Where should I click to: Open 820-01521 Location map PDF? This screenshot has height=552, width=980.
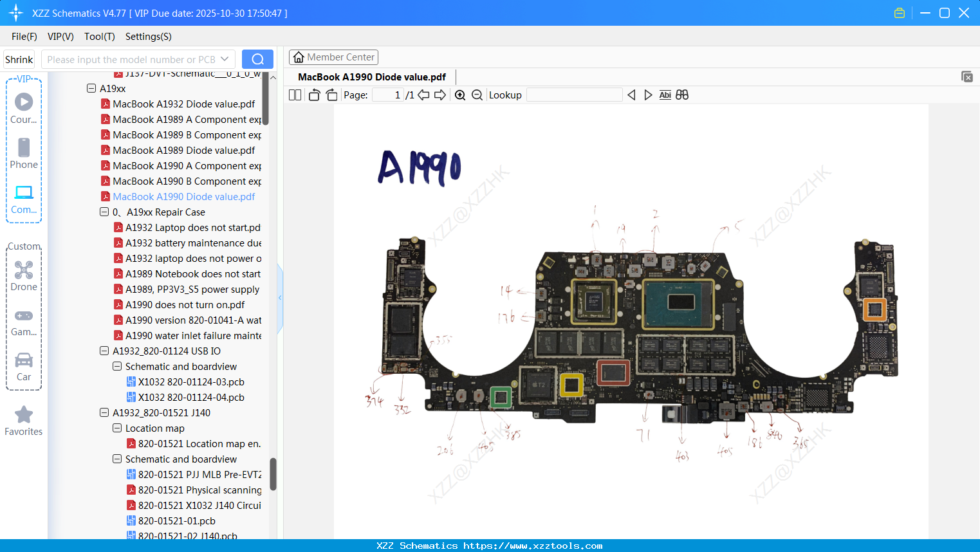click(194, 443)
